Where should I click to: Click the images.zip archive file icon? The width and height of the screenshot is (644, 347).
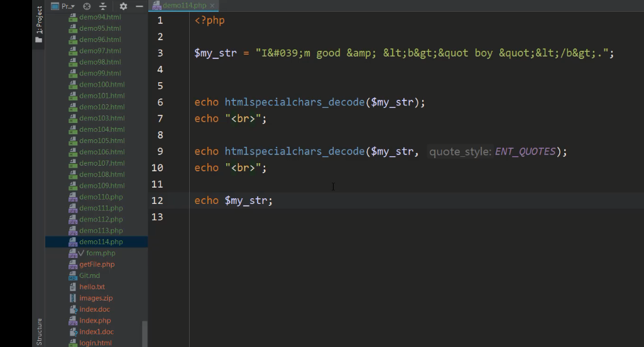click(73, 298)
